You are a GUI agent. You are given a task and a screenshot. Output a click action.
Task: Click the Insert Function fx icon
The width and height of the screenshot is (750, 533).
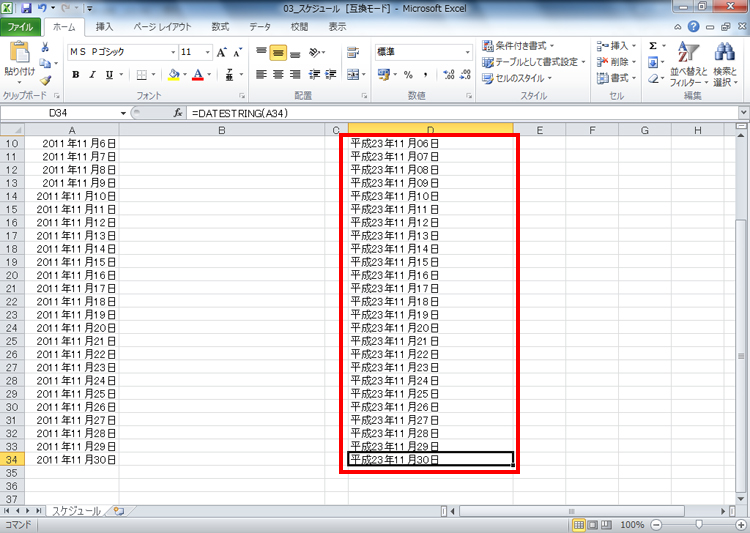[x=178, y=113]
